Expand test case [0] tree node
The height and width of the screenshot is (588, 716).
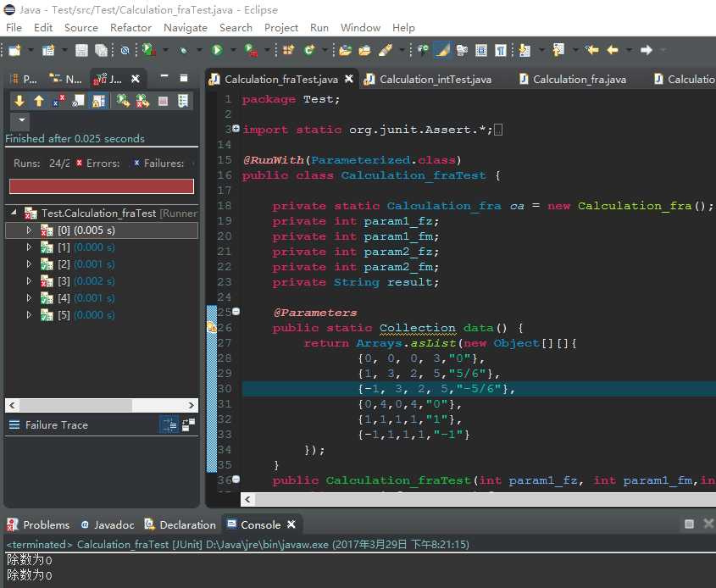pos(28,230)
